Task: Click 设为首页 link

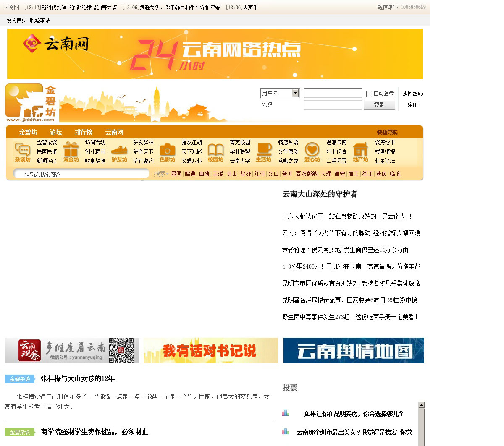Action: 17,20
